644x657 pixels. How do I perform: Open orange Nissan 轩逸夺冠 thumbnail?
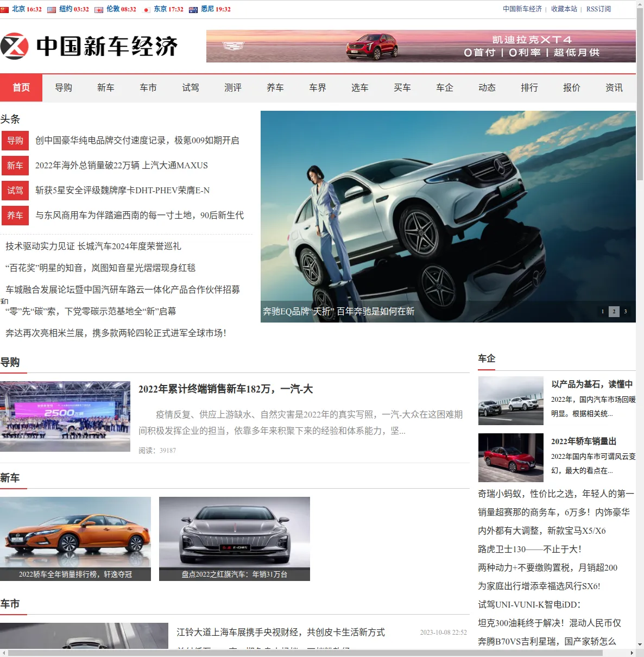point(75,539)
